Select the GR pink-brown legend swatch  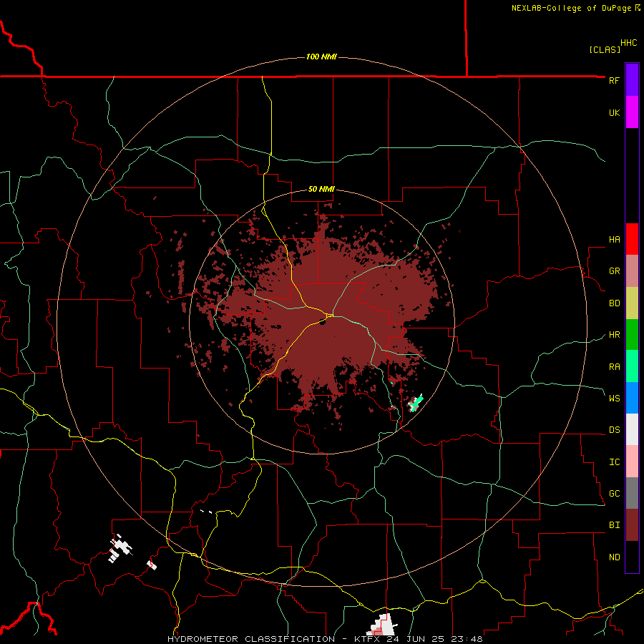coord(632,270)
